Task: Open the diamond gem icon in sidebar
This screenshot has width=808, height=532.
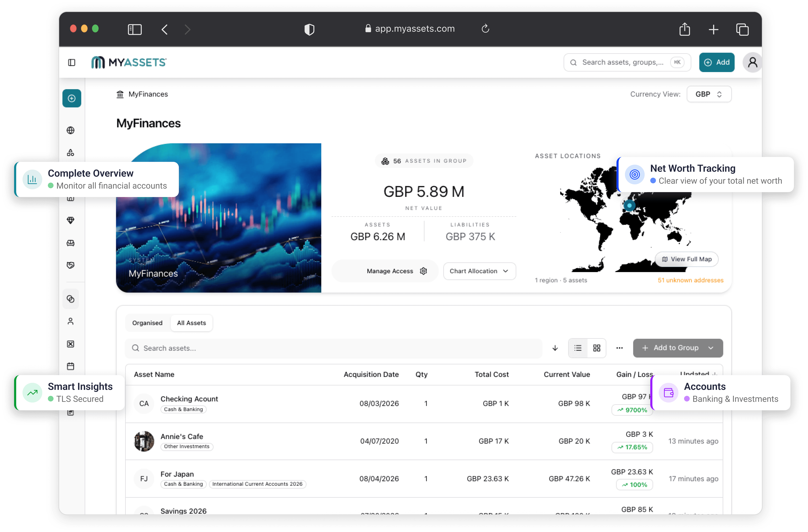Action: click(71, 221)
